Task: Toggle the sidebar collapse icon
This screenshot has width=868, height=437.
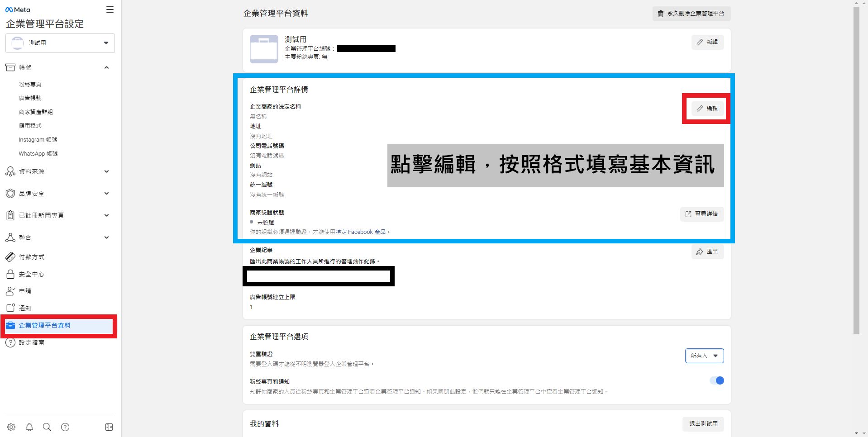Action: click(109, 427)
